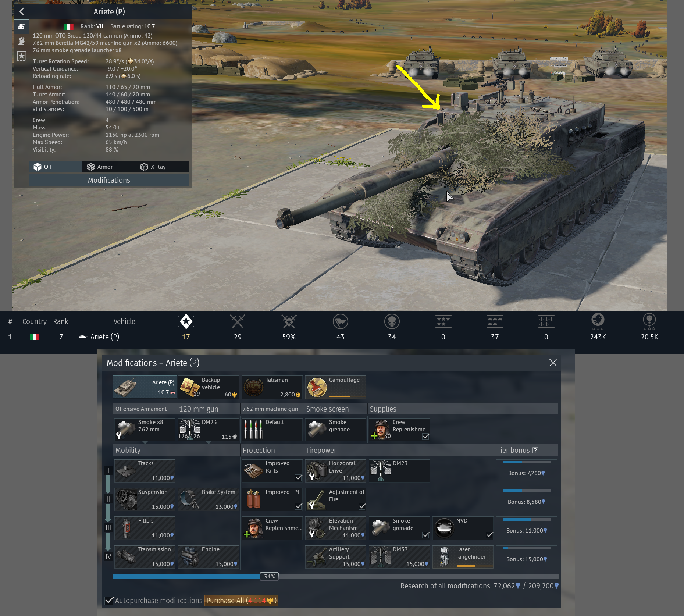
Task: Click the crossed swords battles icon
Action: coord(238,321)
